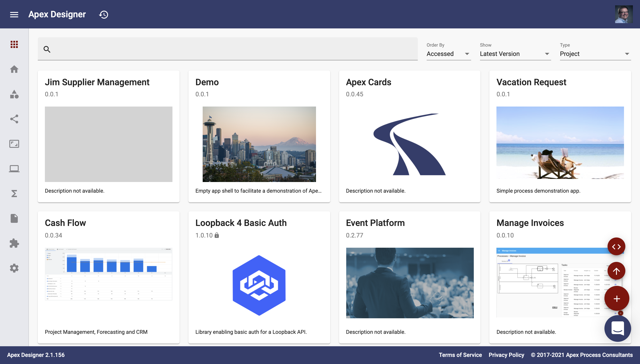640x364 pixels.
Task: Open the Manage Invoices project title
Action: (530, 223)
